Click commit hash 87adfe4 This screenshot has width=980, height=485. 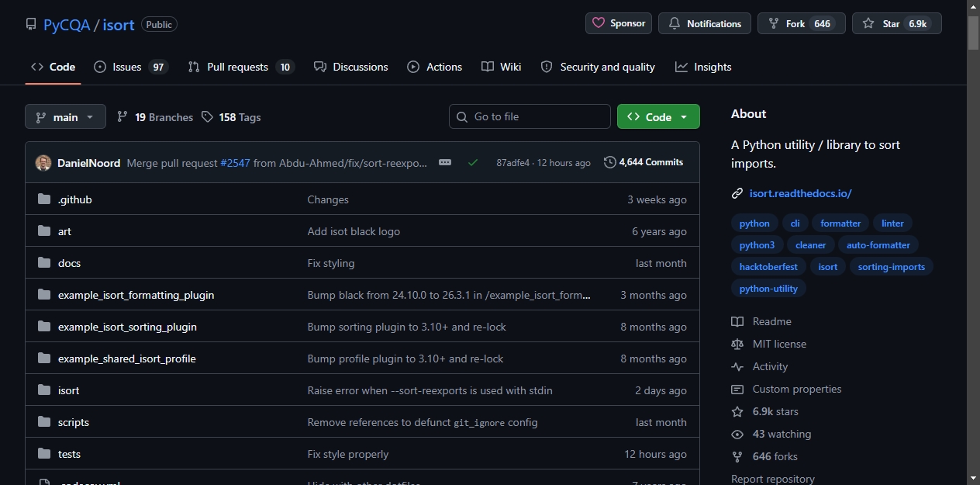click(x=512, y=163)
